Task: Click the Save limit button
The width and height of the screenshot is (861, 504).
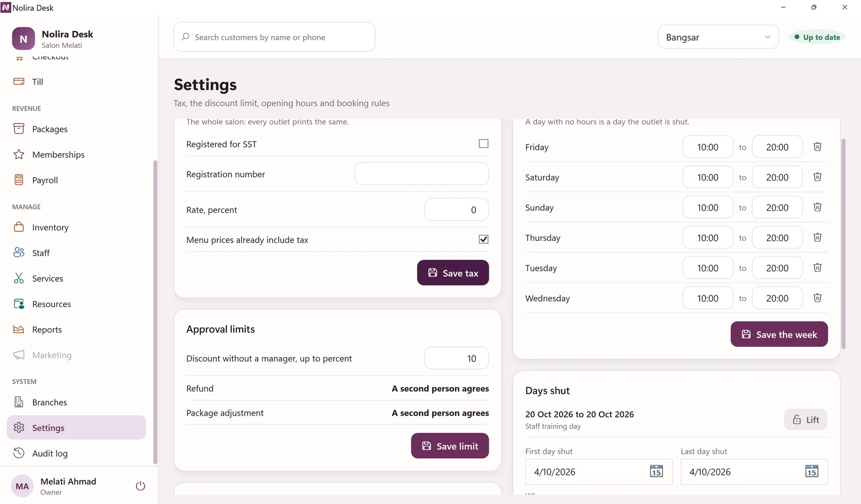Action: (450, 446)
